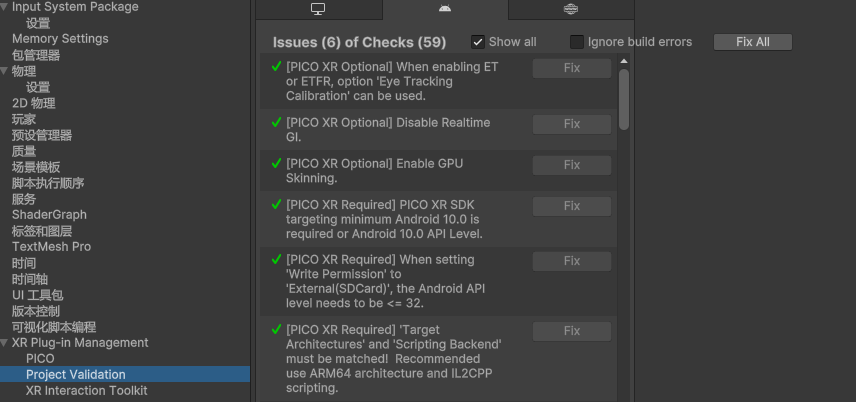
Task: Open XR Interaction Toolkit settings
Action: pos(87,391)
